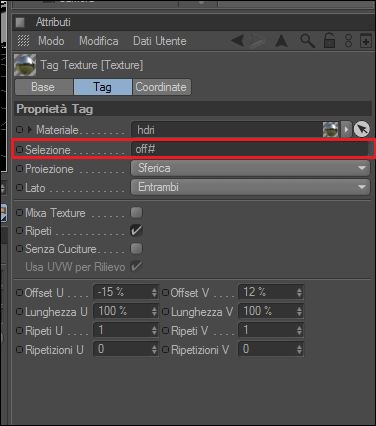Click the dotted grid icon beside Modo
The image size is (376, 426).
coord(23,41)
